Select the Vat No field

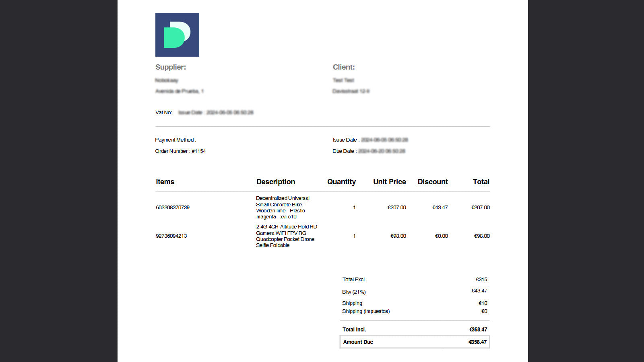point(163,113)
